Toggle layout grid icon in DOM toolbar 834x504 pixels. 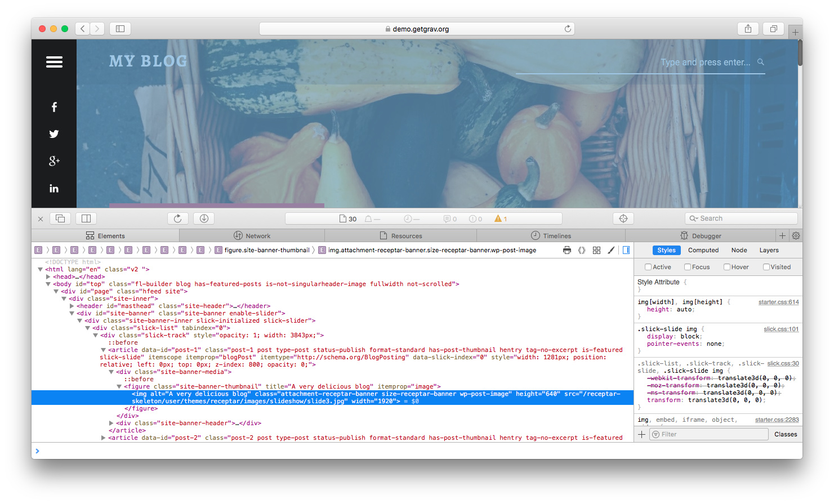click(x=596, y=250)
